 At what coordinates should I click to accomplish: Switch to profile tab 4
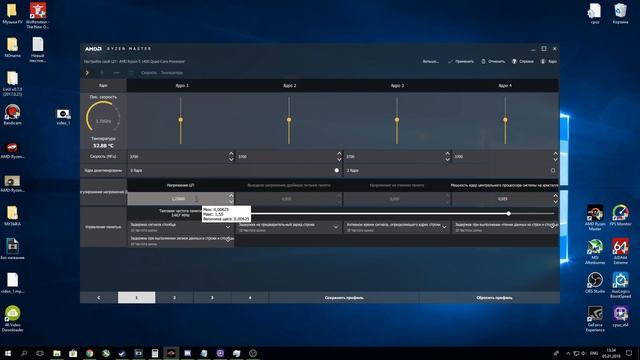point(250,298)
